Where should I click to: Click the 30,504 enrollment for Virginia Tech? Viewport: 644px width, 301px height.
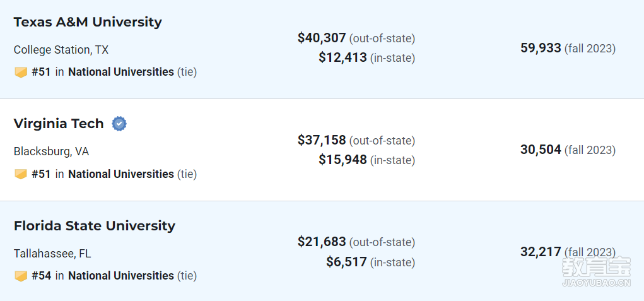coord(541,150)
